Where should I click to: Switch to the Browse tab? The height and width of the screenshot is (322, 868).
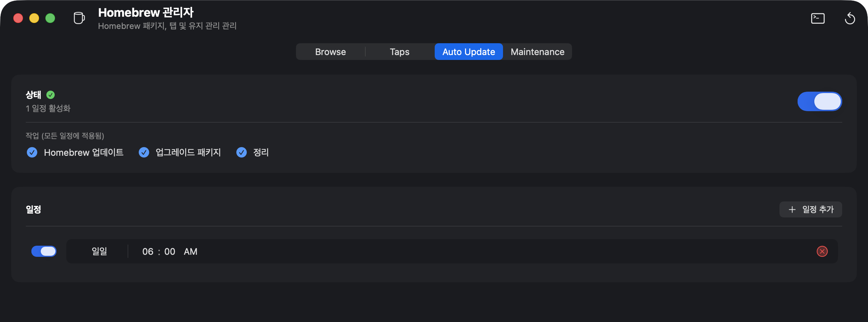pos(330,52)
